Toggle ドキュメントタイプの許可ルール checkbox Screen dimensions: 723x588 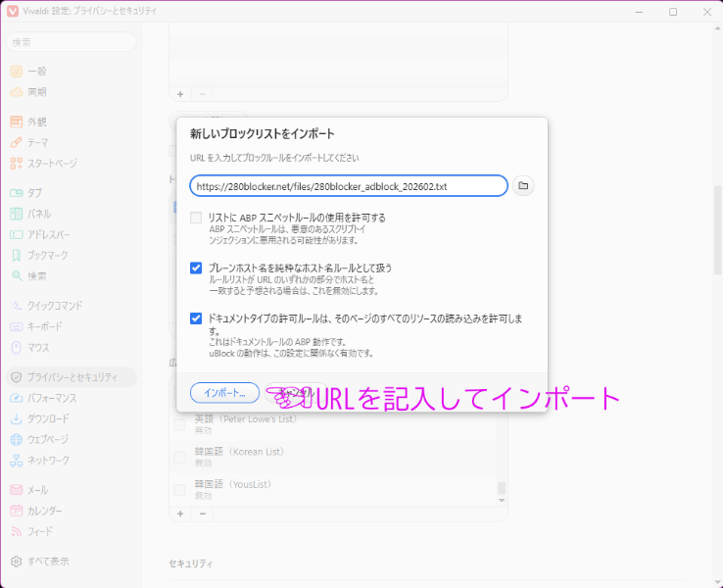pos(196,318)
